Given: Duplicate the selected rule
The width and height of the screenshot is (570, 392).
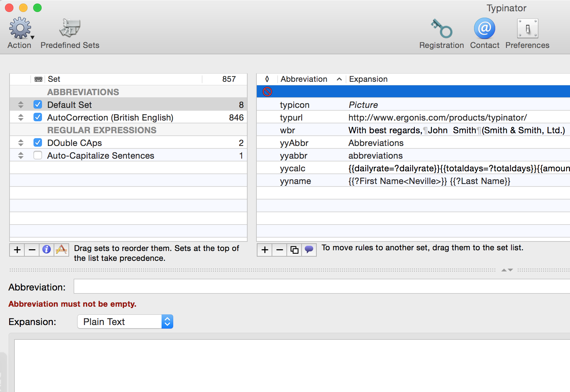Looking at the screenshot, I should click(x=295, y=250).
